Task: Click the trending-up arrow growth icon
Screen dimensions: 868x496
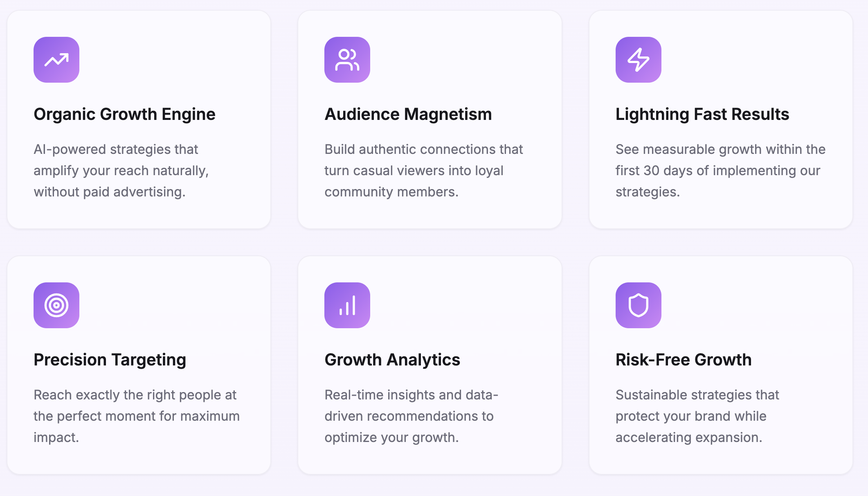Action: tap(56, 60)
